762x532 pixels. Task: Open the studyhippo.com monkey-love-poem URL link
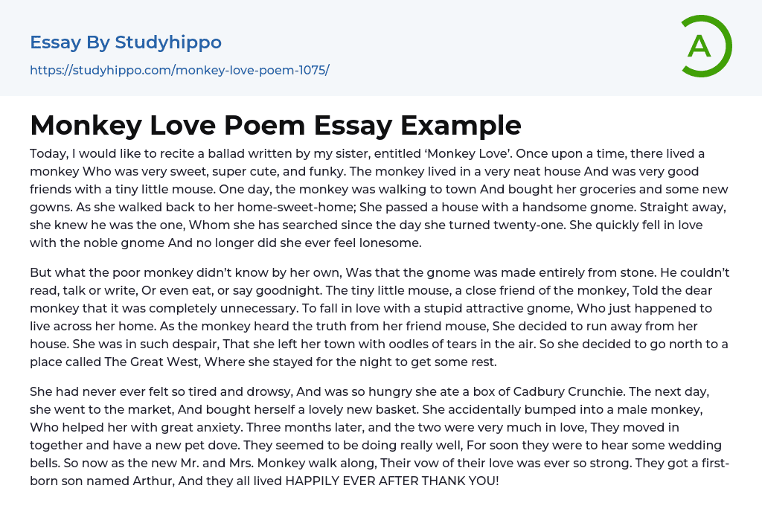179,71
